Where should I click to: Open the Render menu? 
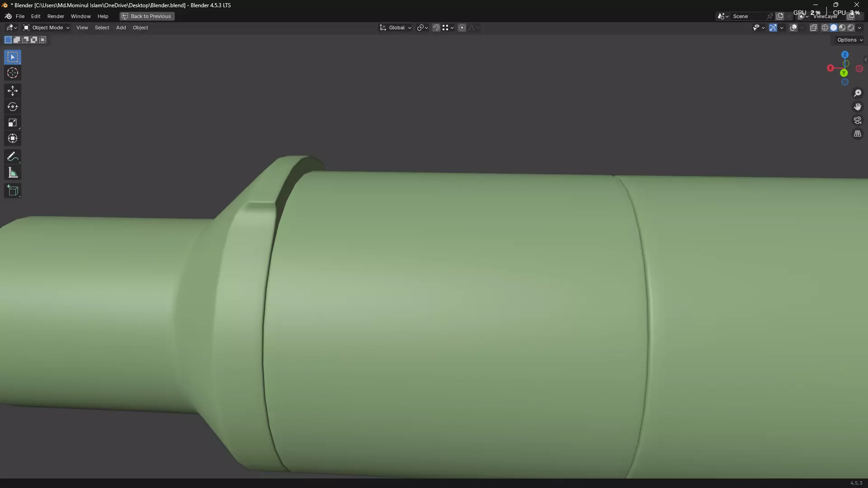click(x=56, y=16)
